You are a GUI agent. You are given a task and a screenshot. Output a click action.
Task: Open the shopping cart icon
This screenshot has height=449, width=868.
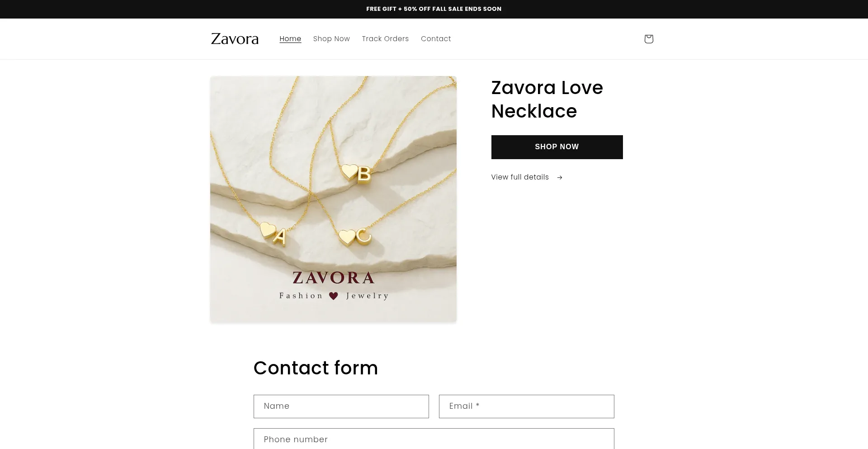[649, 39]
